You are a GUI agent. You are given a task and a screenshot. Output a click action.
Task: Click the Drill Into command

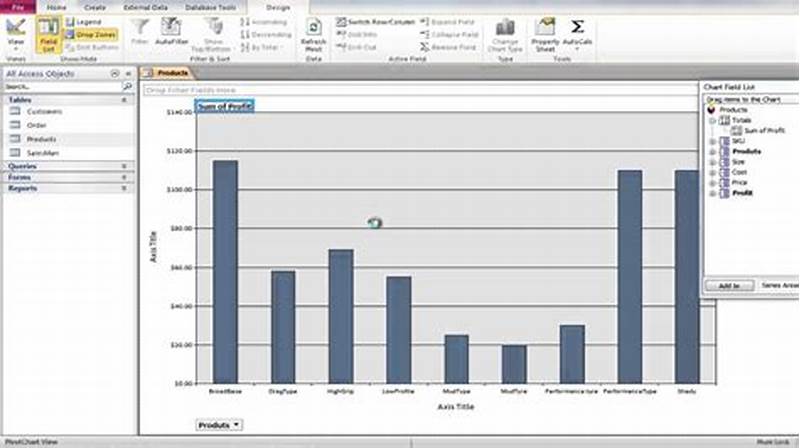(x=357, y=35)
